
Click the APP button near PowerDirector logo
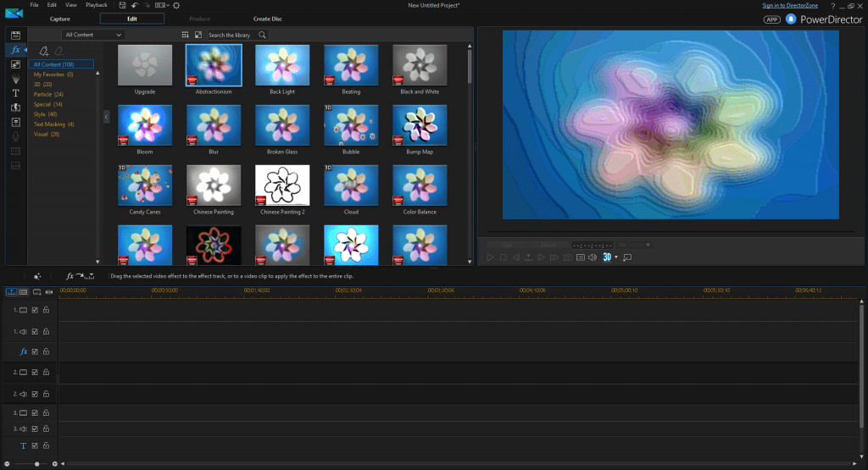pyautogui.click(x=771, y=19)
